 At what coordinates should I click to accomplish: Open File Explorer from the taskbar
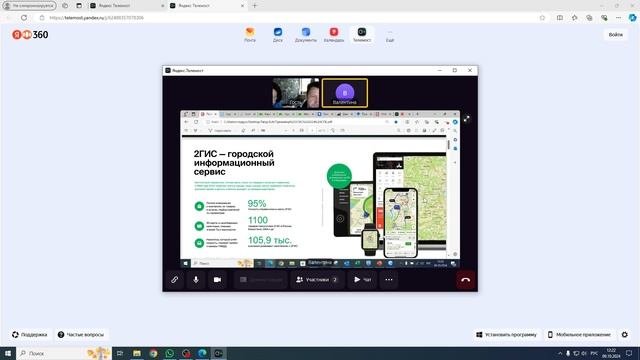click(137, 353)
